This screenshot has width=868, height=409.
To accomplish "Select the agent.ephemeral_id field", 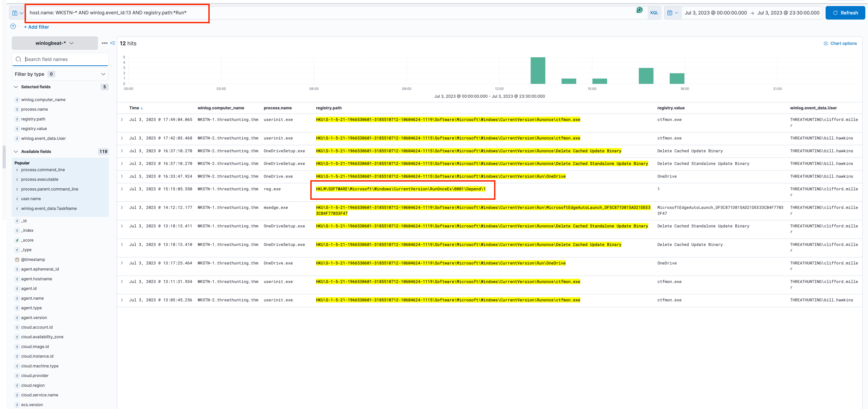I will [x=40, y=270].
